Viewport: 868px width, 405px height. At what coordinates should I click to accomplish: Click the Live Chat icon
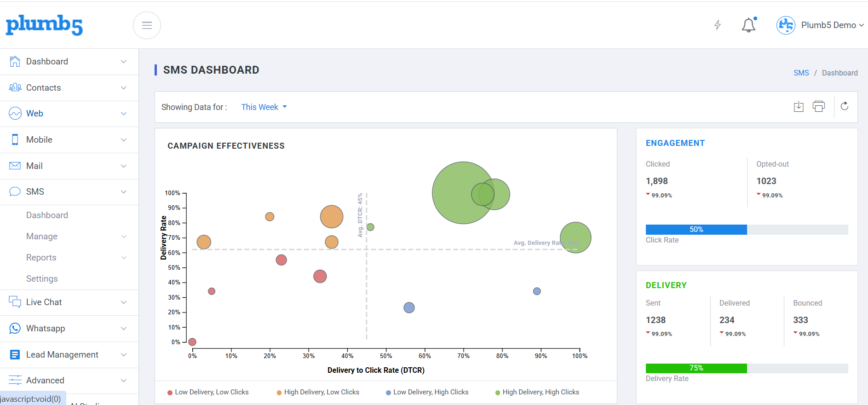[15, 302]
